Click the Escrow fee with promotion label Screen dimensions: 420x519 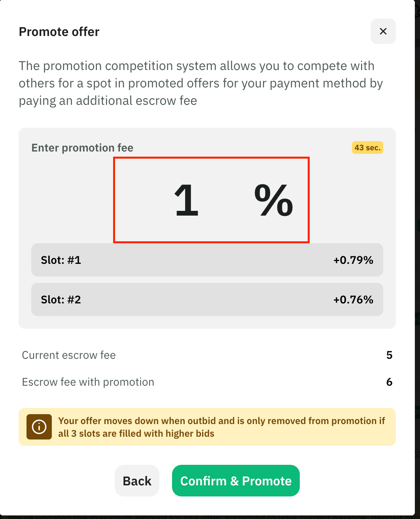88,382
